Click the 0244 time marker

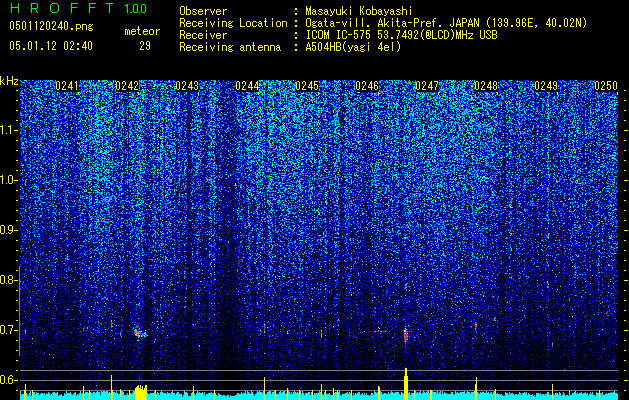[x=247, y=86]
